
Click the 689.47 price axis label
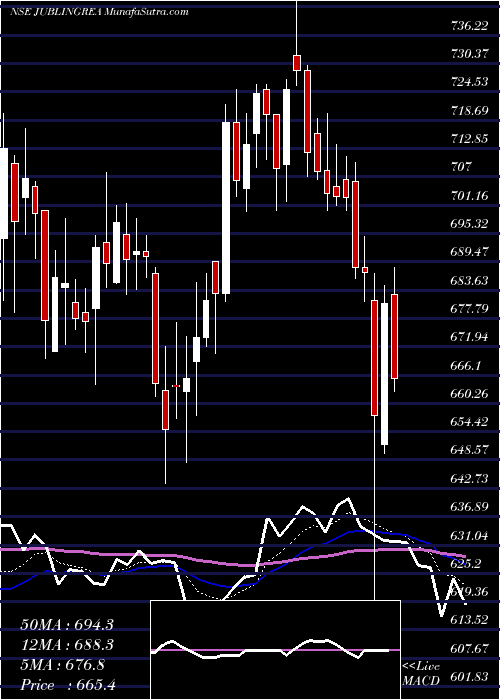[x=469, y=252]
